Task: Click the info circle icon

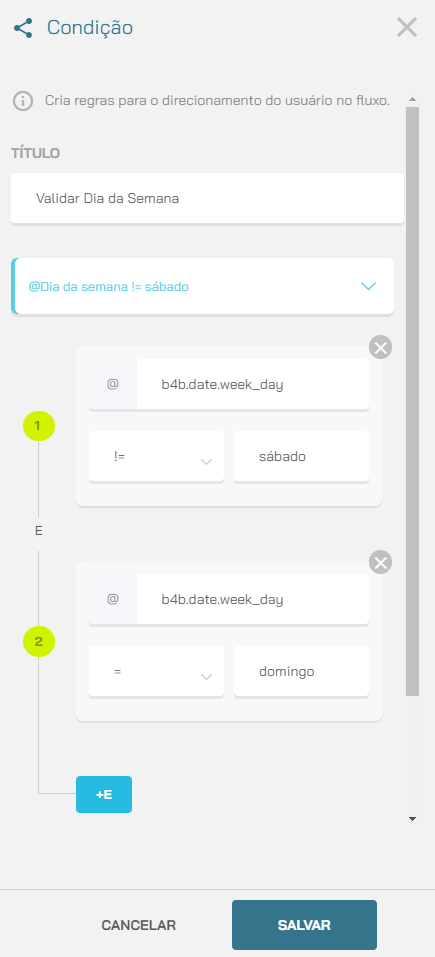Action: [23, 101]
